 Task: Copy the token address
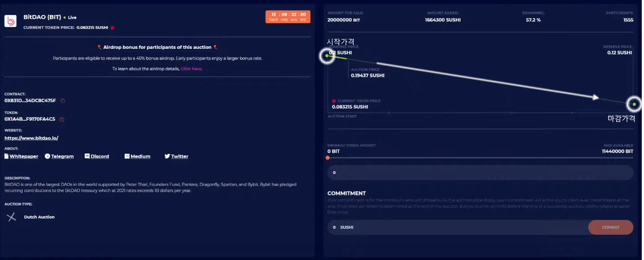(62, 119)
